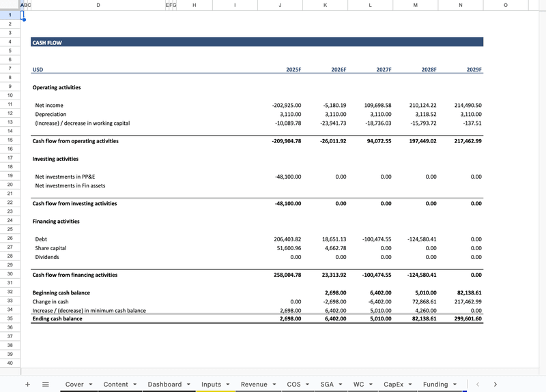Expand the Dashboard tab menu arrow

188,385
